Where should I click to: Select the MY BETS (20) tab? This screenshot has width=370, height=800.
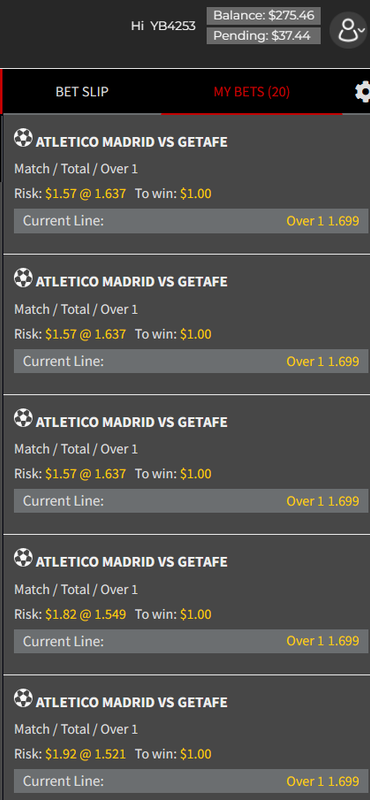252,92
